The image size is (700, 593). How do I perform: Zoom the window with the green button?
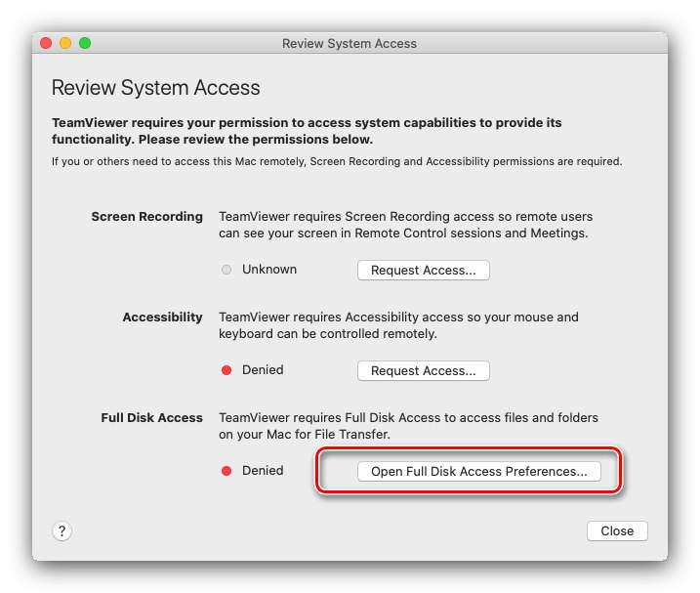pos(85,43)
